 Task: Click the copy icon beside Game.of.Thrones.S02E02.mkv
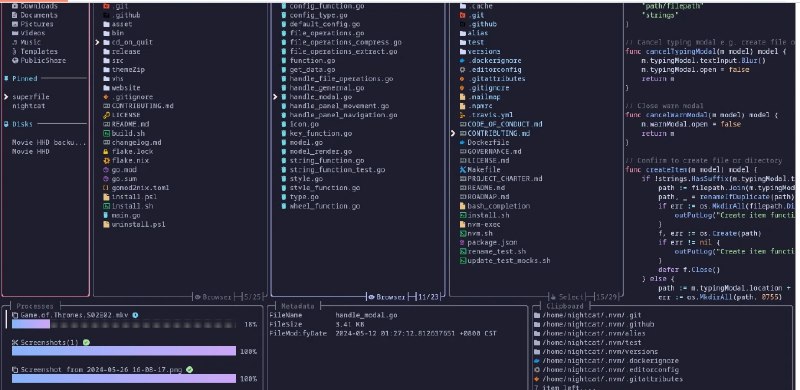pos(15,315)
